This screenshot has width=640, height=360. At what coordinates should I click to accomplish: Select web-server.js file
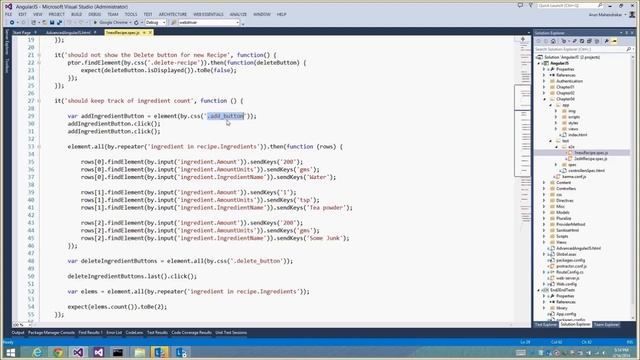[x=567, y=278]
